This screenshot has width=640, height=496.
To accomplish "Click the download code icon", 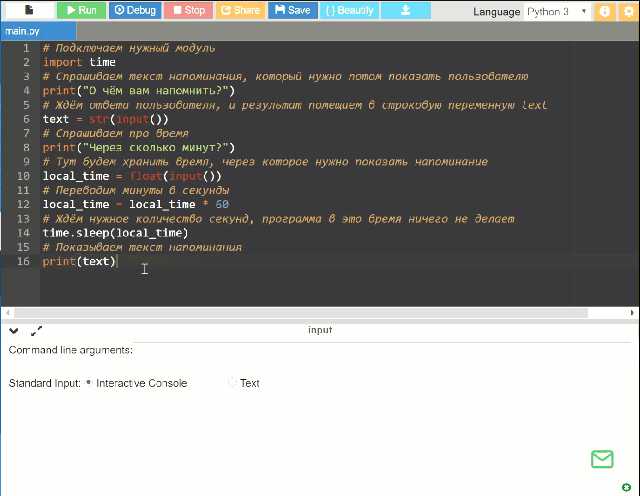I will click(x=405, y=10).
